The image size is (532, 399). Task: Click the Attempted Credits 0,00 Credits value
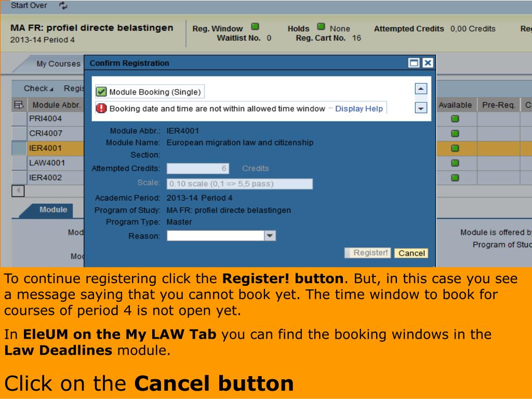coord(473,29)
